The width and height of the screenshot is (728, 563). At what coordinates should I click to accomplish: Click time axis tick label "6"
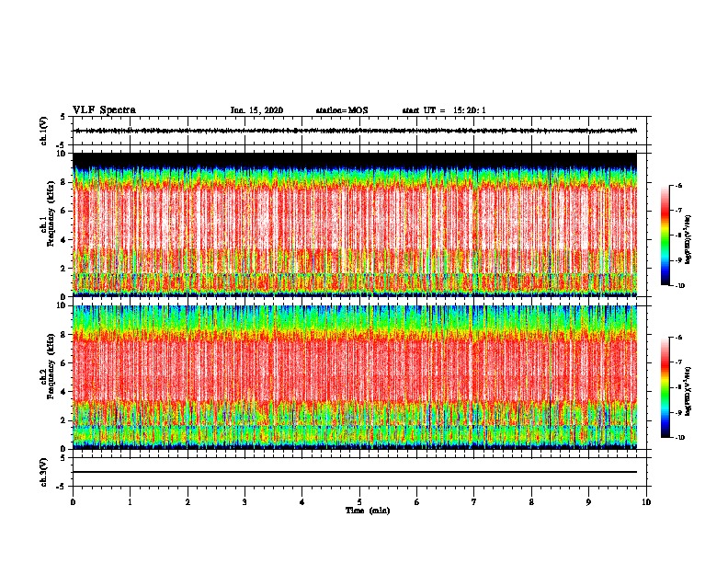coord(417,502)
